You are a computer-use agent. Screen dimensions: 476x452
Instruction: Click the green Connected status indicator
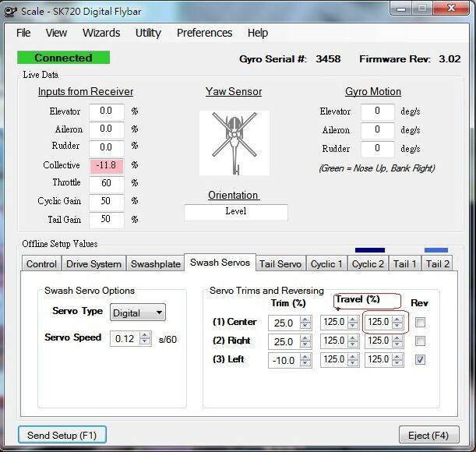tap(63, 58)
